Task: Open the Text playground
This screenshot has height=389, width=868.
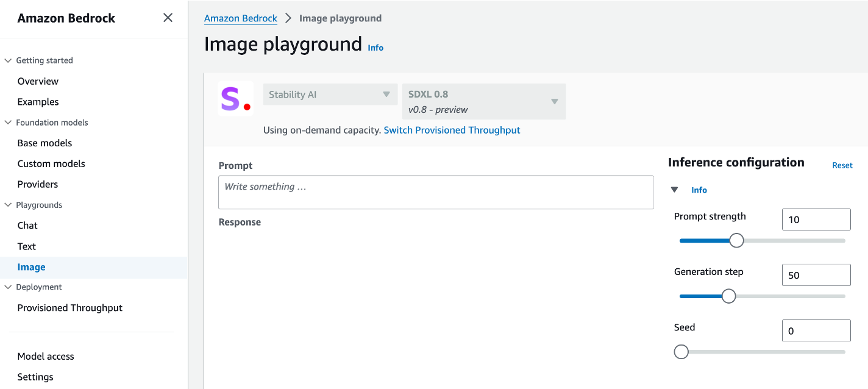Action: (27, 246)
